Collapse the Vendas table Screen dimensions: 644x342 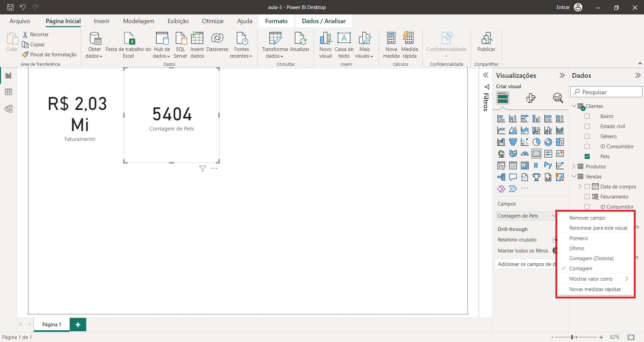point(574,176)
